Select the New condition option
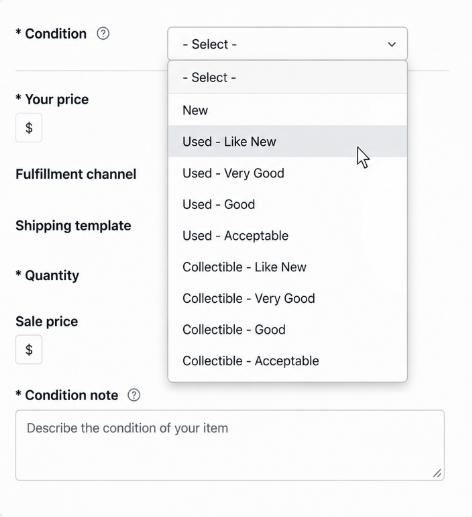Image resolution: width=472 pixels, height=517 pixels. pos(287,110)
